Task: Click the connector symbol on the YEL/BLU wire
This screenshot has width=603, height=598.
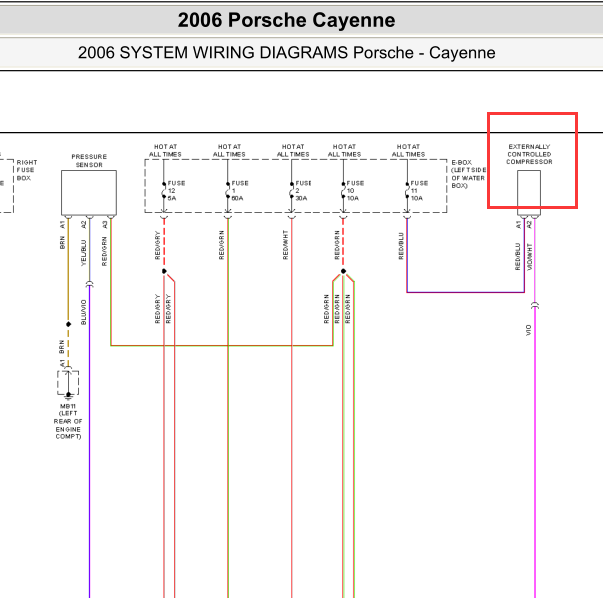Action: click(89, 284)
